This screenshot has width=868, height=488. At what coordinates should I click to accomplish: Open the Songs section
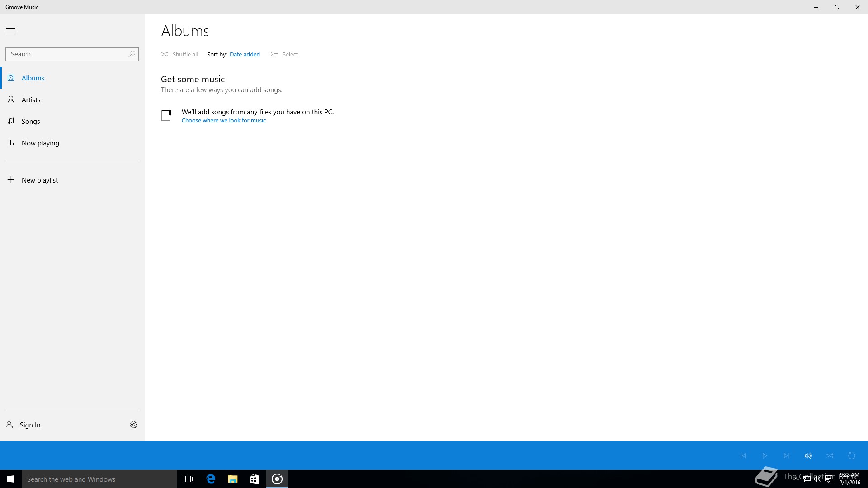tap(31, 122)
